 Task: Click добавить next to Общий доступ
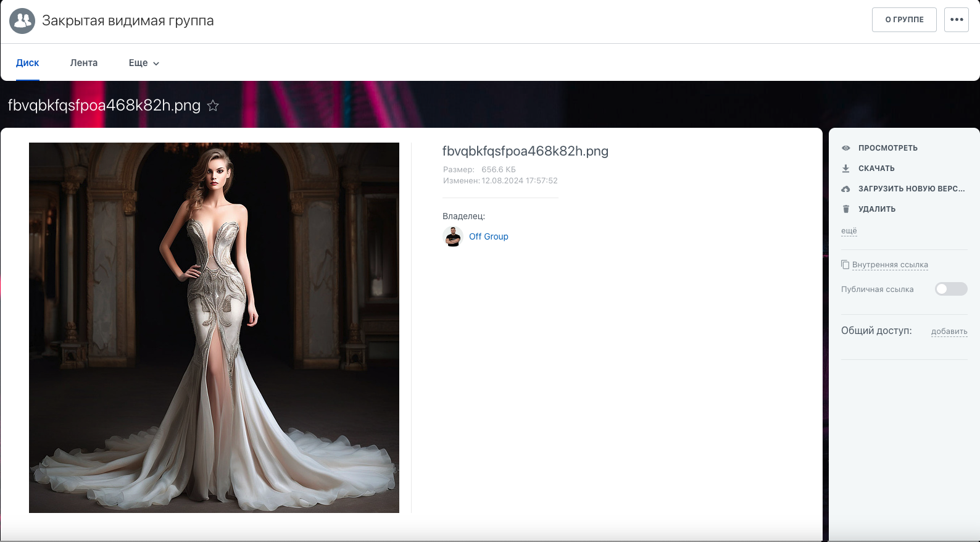pos(949,331)
